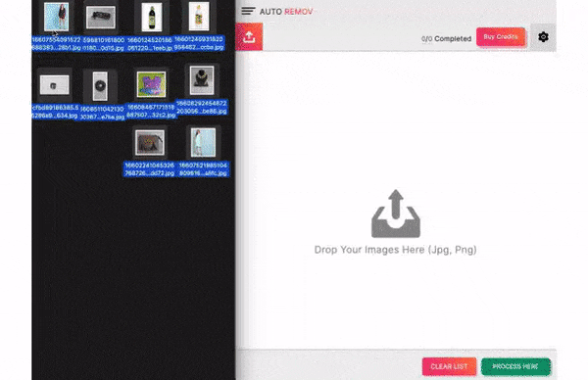Click the CLEAR LIST button
This screenshot has width=588, height=380.
[449, 366]
